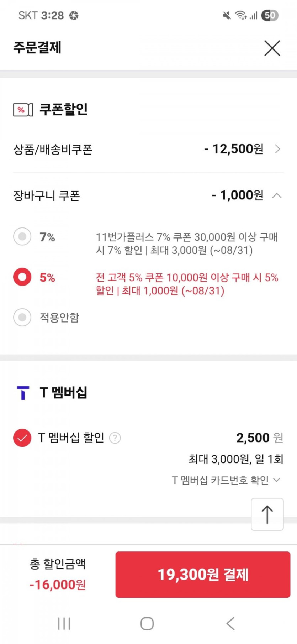The width and height of the screenshot is (297, 644).
Task: Tap Android home navigation icon
Action: pyautogui.click(x=147, y=623)
